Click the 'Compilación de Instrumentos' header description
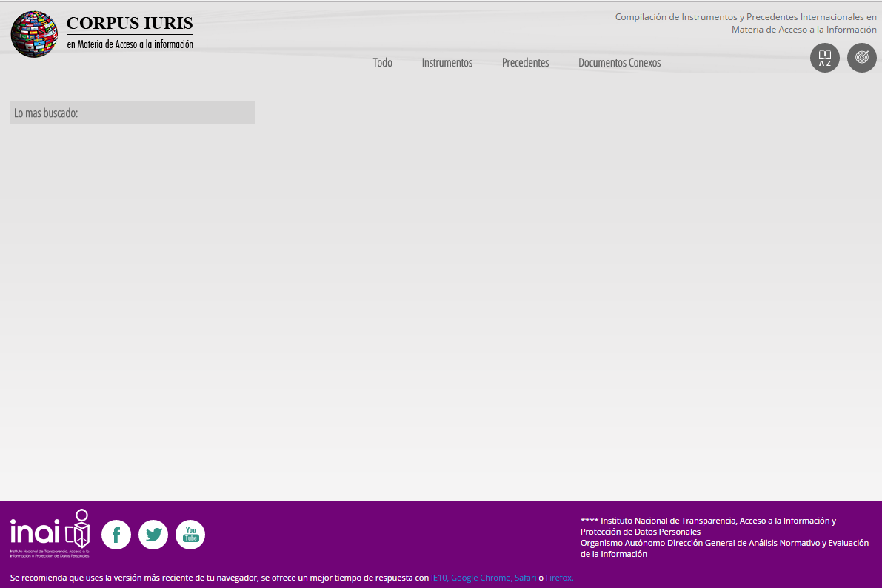 point(746,23)
